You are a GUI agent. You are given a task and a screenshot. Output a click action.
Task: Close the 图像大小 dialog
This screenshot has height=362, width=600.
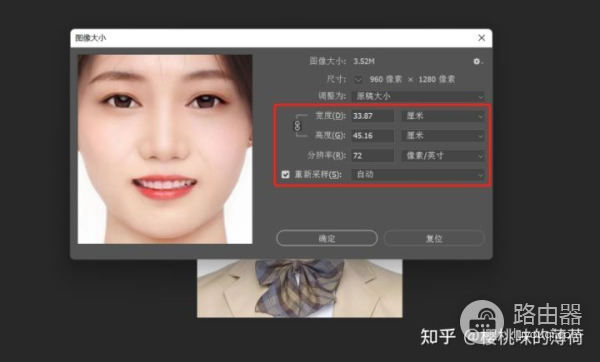(481, 38)
